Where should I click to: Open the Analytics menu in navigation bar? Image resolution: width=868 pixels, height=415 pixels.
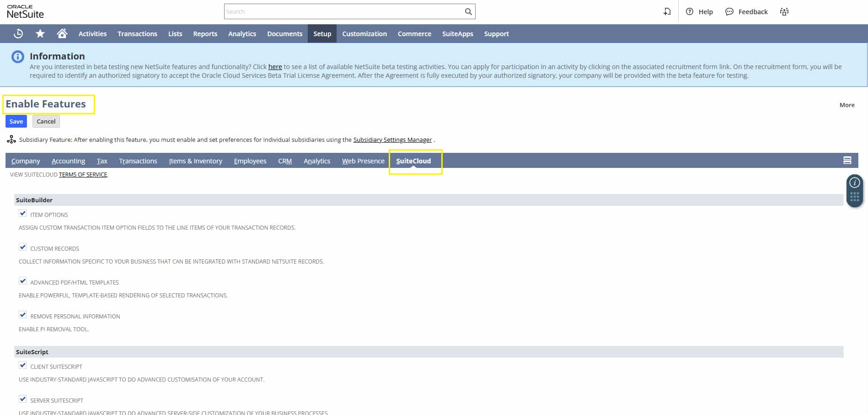point(242,34)
